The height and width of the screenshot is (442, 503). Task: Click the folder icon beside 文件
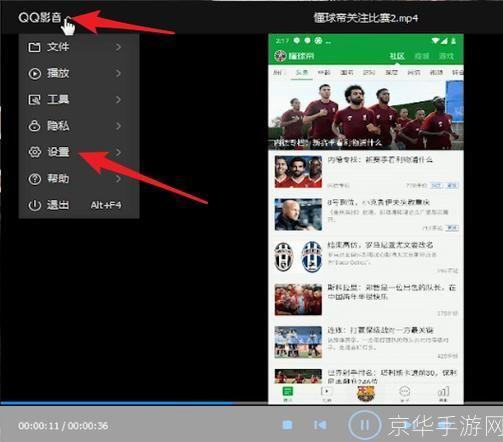(x=34, y=47)
